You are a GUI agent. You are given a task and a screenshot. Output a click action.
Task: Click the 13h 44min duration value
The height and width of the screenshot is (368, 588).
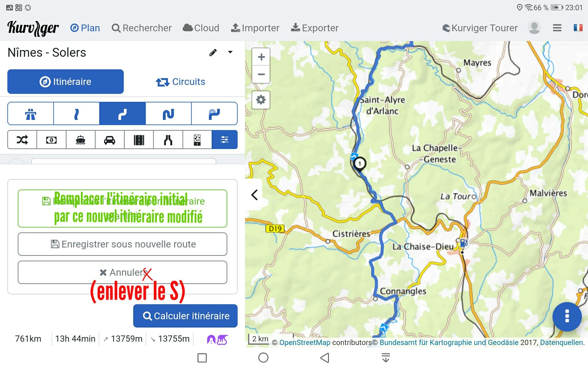(x=75, y=339)
